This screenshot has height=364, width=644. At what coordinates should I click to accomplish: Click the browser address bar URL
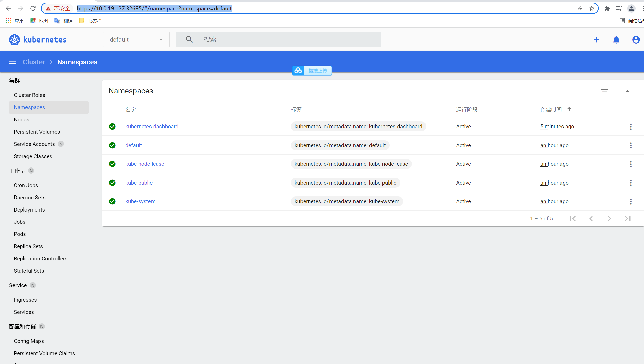(154, 8)
